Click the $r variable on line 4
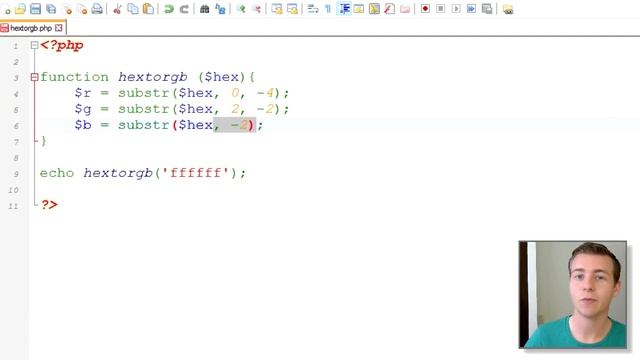The image size is (640, 360). pyautogui.click(x=83, y=93)
